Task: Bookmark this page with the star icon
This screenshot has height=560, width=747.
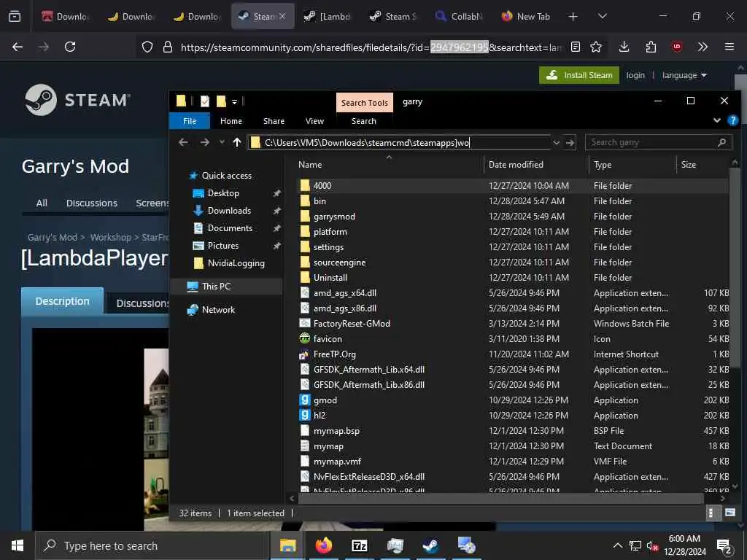Action: (596, 47)
